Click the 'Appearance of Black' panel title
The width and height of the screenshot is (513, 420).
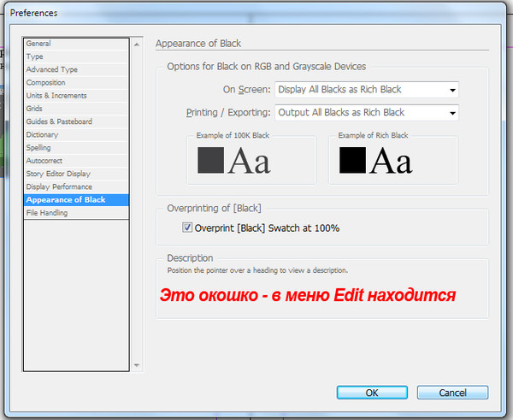pos(198,44)
